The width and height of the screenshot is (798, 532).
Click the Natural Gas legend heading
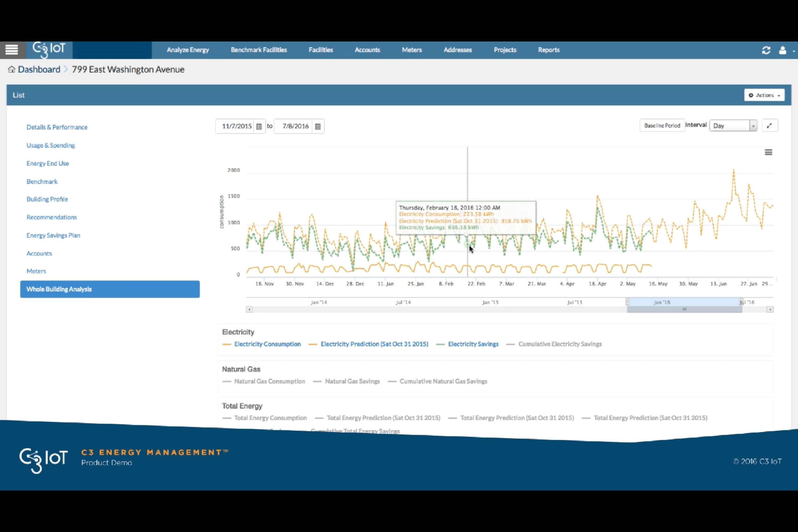(x=241, y=369)
